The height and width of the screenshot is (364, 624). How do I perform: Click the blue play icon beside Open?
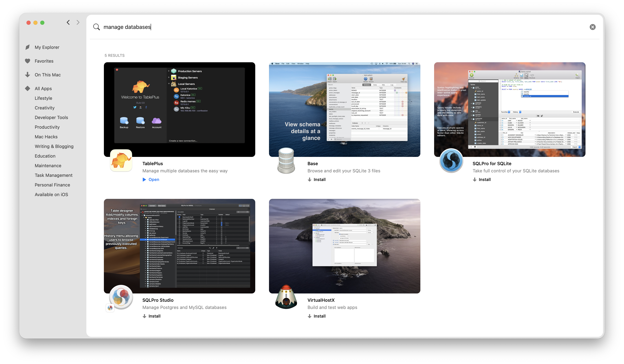[144, 180]
